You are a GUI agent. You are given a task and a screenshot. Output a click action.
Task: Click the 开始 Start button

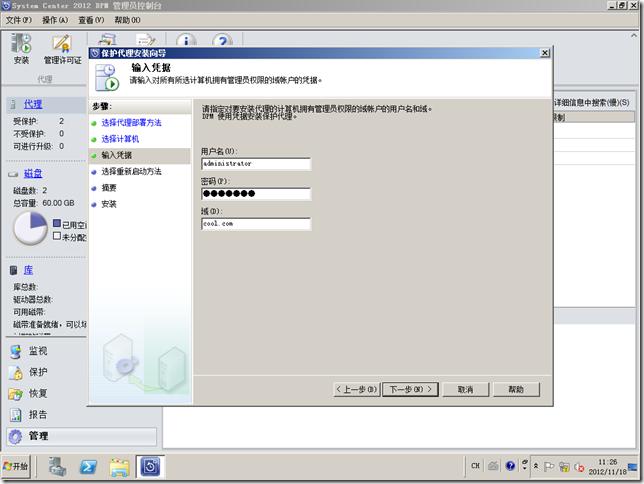tap(16, 466)
